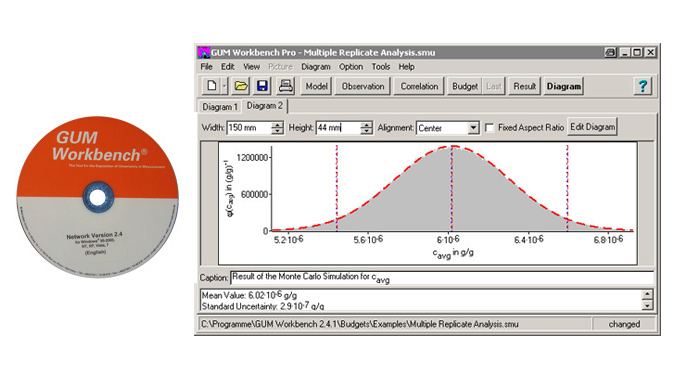678x381 pixels.
Task: Click the New document icon
Action: tap(211, 86)
